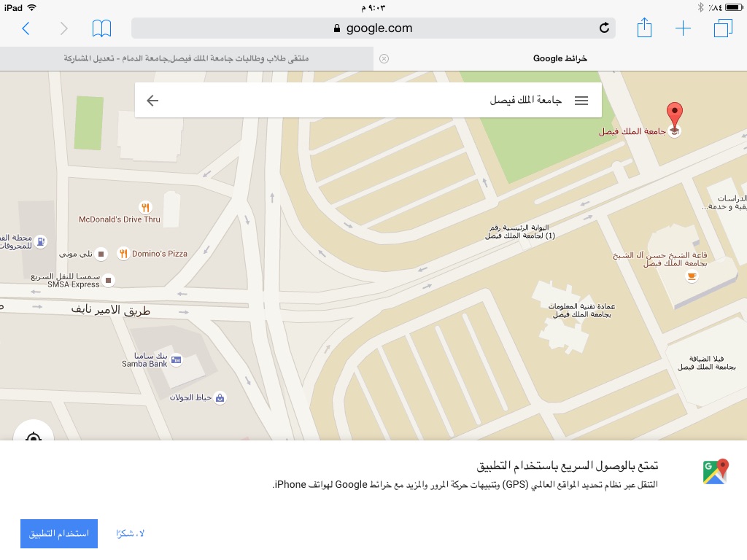Tap the Domino's Pizza restaurant icon
Viewport: 747px width, 560px height.
click(123, 254)
